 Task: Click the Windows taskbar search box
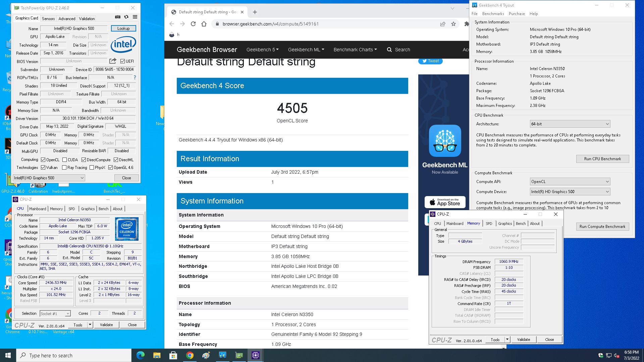[74, 355]
